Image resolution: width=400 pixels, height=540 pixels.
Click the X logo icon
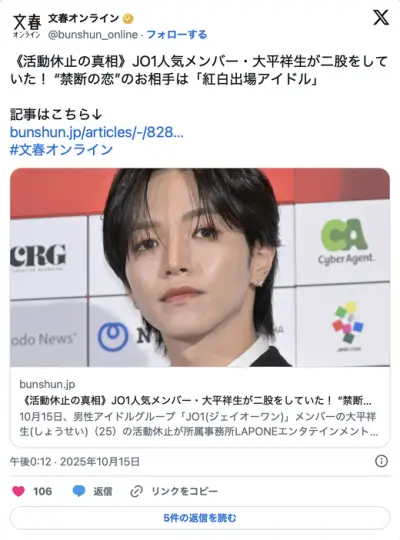point(381,17)
